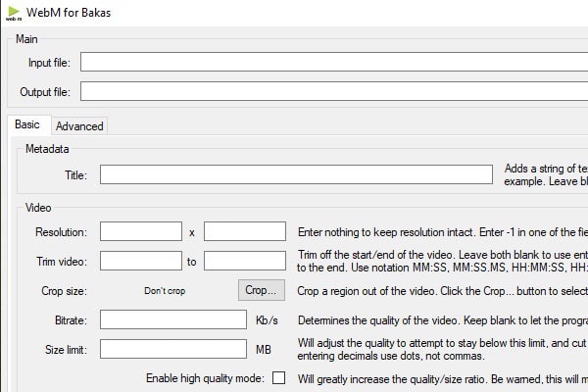Screen dimensions: 588x392
Task: Click the Output file field
Action: click(334, 91)
